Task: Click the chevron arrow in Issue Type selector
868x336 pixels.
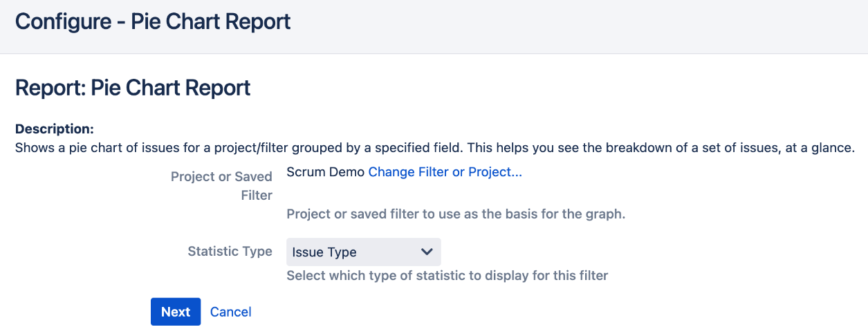Action: coord(427,252)
